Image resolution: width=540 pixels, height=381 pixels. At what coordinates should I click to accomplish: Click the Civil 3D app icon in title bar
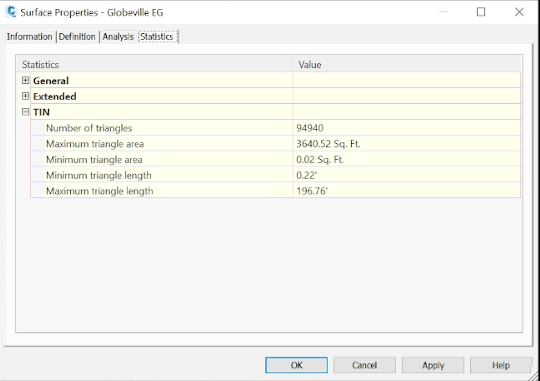point(11,12)
